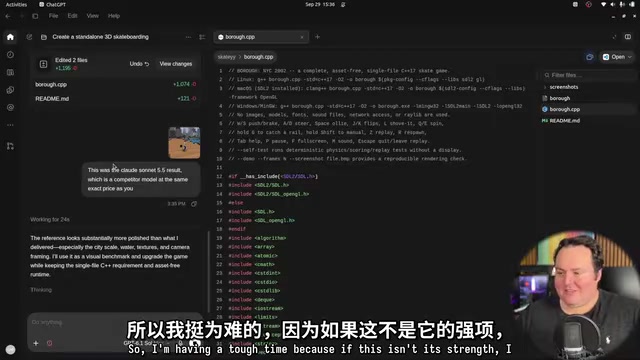Open the Edit menu

point(72,16)
